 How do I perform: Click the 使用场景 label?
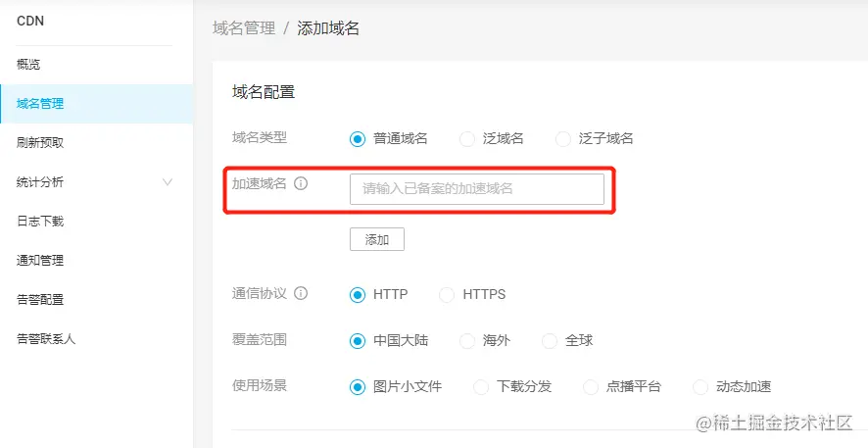260,385
